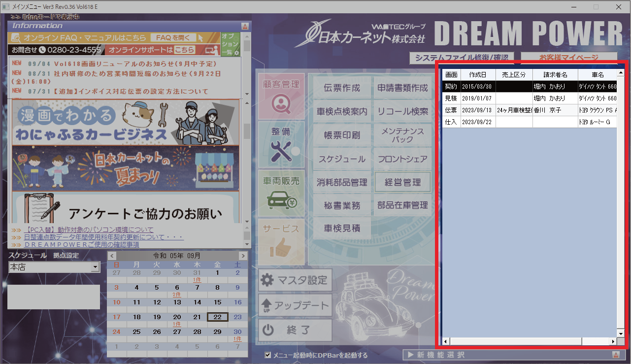This screenshot has height=364, width=631.
Task: Click 香川 京子 cell in table
Action: 555,110
